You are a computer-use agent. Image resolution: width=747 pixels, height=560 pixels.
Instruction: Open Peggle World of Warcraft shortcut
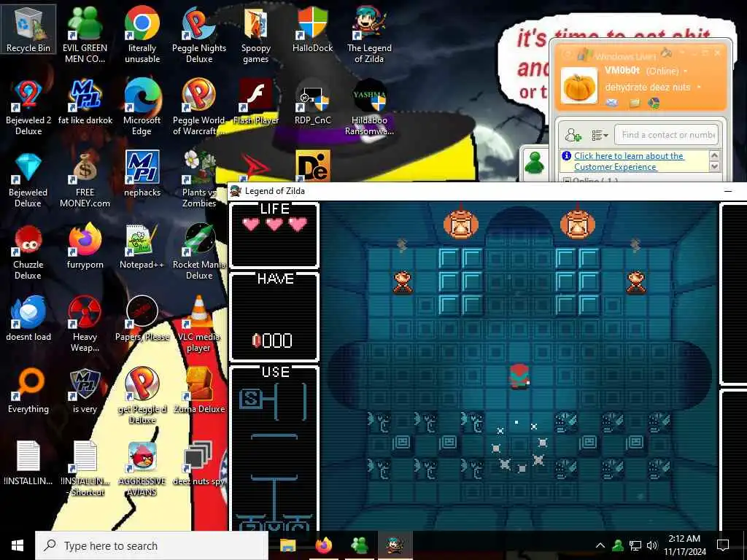coord(199,107)
